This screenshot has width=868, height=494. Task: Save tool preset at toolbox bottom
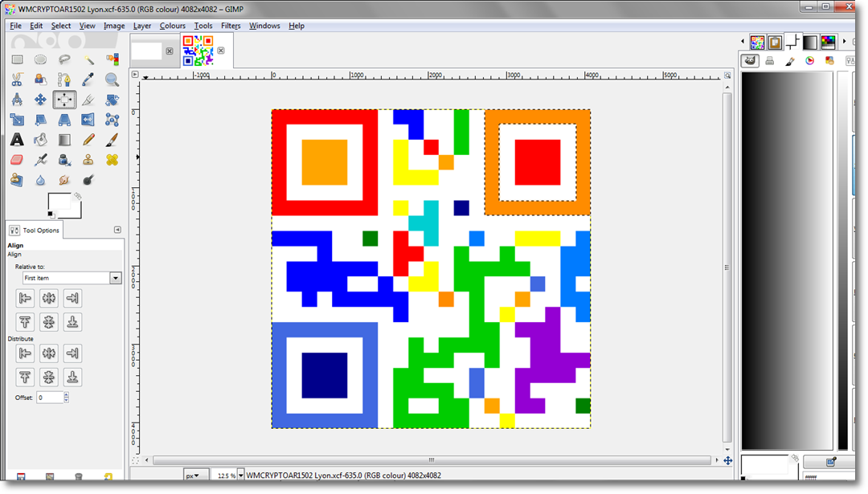(x=21, y=477)
